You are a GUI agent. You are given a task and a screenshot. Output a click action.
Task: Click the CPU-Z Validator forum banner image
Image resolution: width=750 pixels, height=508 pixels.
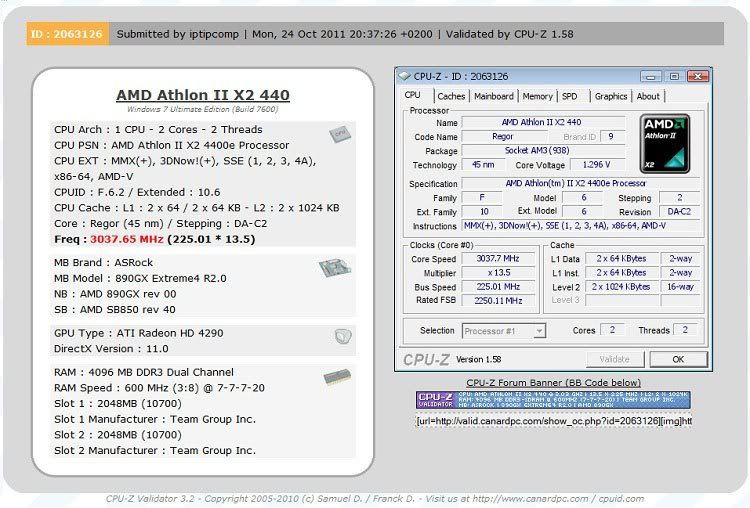[x=553, y=400]
